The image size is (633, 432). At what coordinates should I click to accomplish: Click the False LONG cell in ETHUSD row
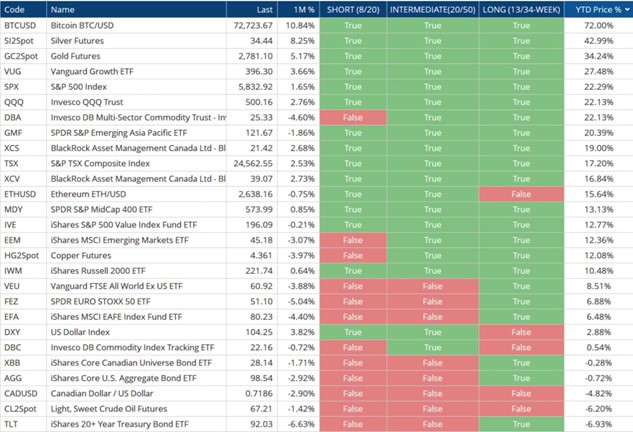tap(521, 194)
